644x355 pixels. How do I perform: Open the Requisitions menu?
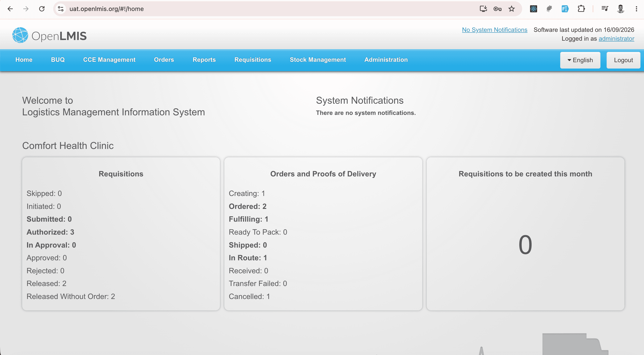[252, 60]
